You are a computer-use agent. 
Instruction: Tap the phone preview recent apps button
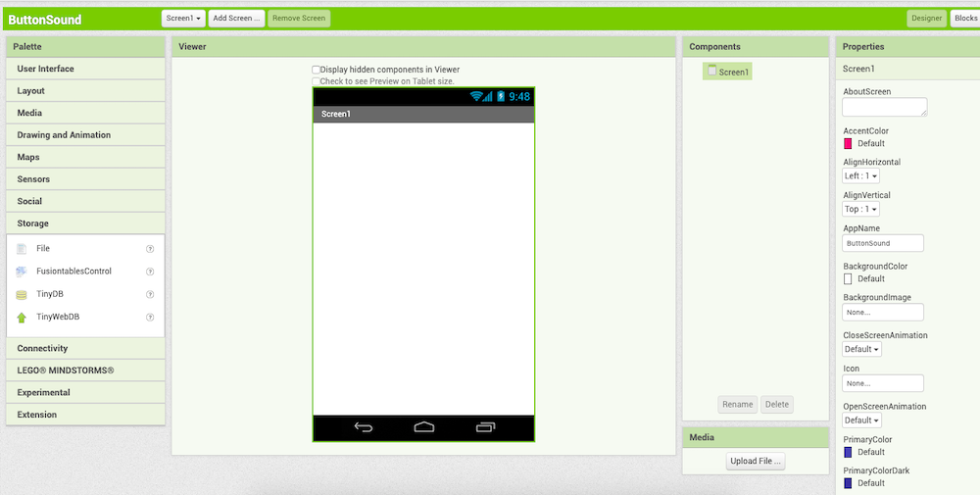click(x=486, y=427)
